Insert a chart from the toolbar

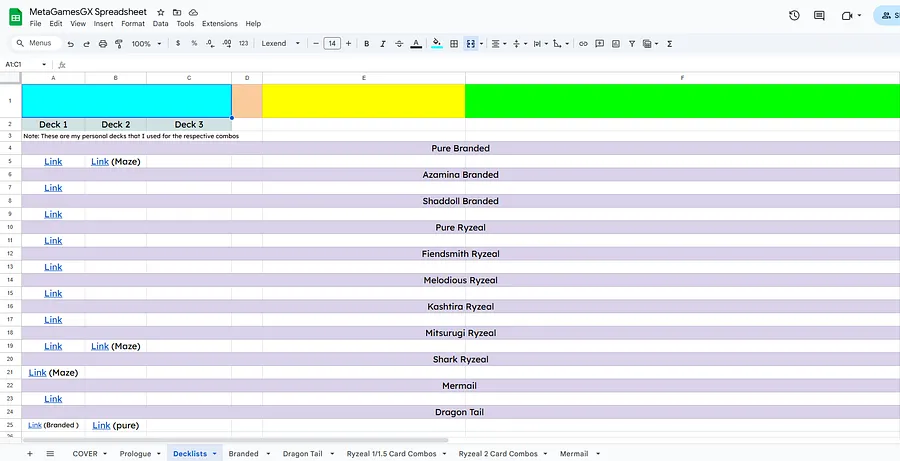tap(616, 44)
